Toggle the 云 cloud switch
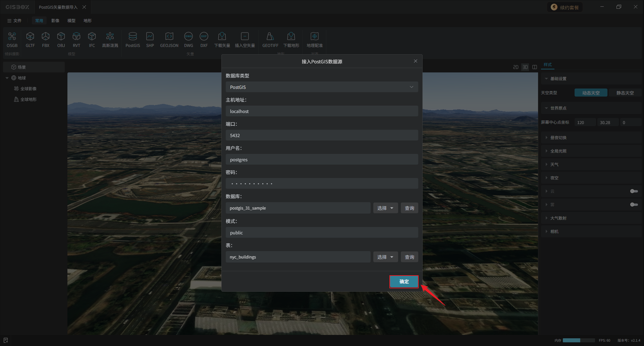This screenshot has width=644, height=346. pos(634,191)
